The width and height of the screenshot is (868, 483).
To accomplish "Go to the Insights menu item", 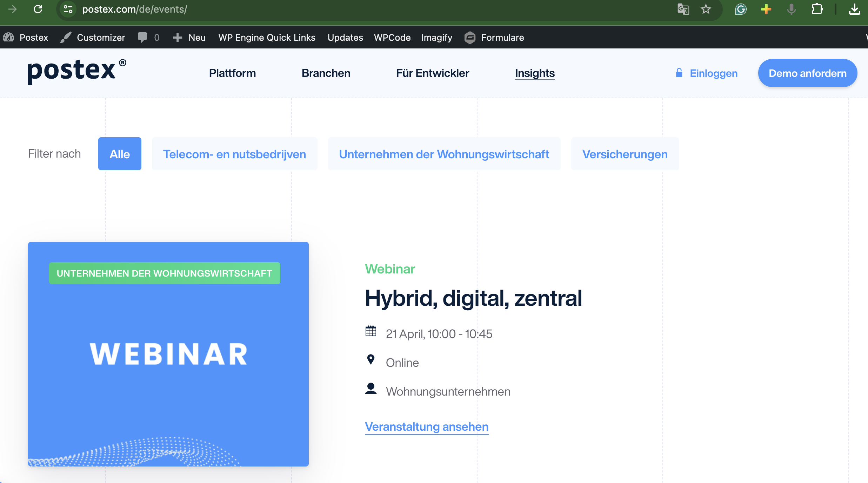I will click(535, 73).
